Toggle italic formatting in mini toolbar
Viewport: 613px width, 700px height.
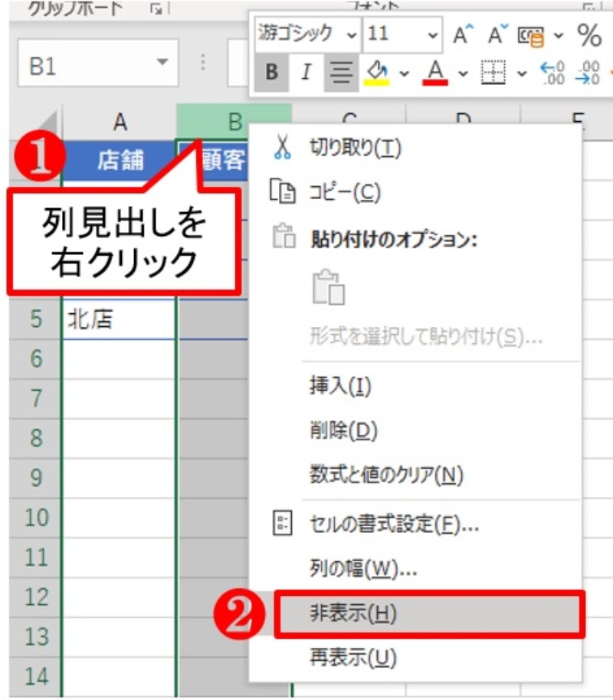click(306, 73)
